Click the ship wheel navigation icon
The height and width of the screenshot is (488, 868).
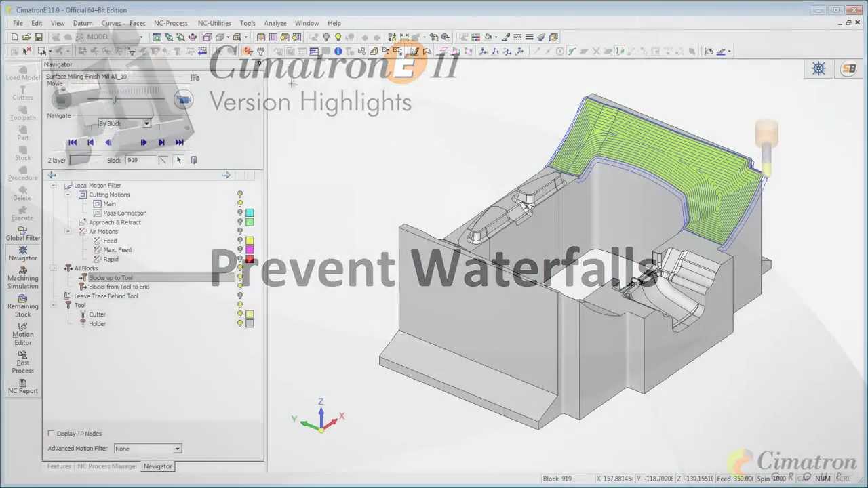coord(818,68)
